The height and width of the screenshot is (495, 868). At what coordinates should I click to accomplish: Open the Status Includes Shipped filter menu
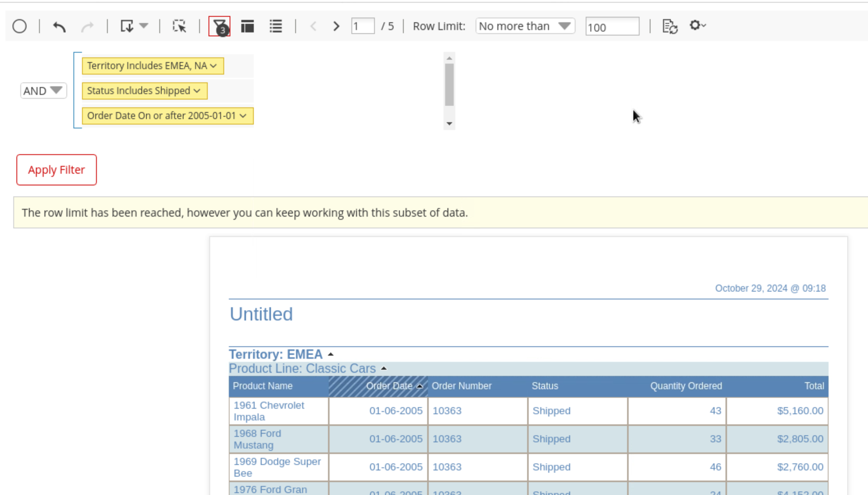click(144, 91)
